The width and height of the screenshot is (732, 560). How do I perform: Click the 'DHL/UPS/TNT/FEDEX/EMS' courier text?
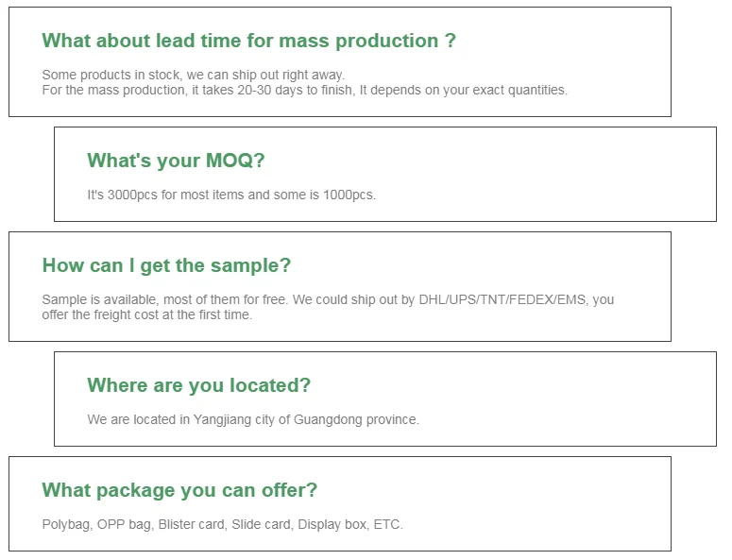tap(503, 300)
